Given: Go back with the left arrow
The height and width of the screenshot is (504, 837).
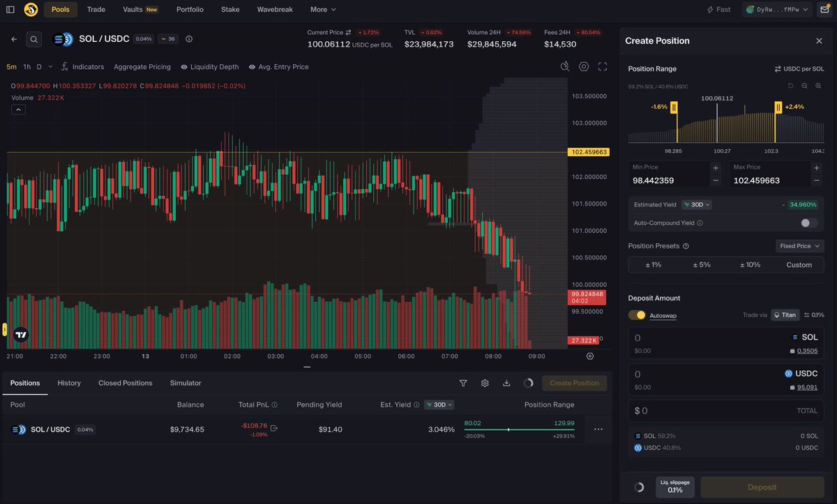Looking at the screenshot, I should coord(14,39).
